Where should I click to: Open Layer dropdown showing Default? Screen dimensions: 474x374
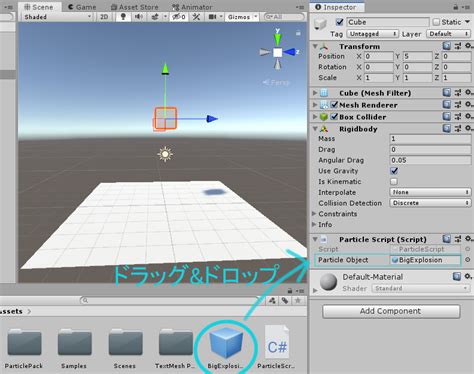[449, 34]
